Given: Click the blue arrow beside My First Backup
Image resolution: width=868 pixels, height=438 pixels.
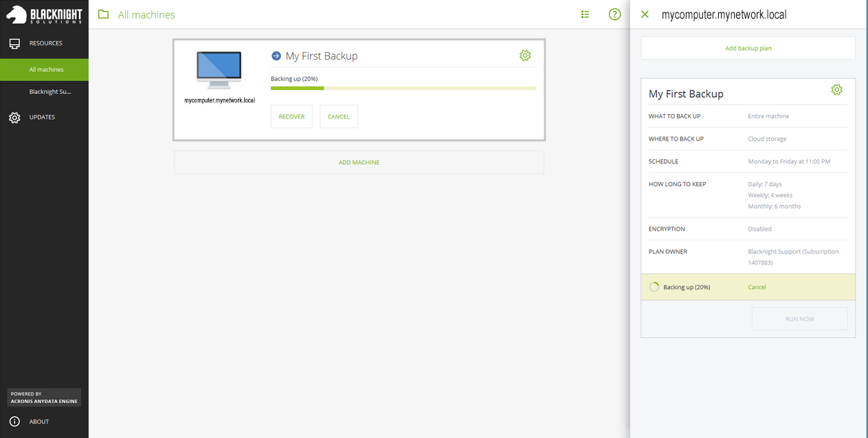Looking at the screenshot, I should tap(276, 56).
